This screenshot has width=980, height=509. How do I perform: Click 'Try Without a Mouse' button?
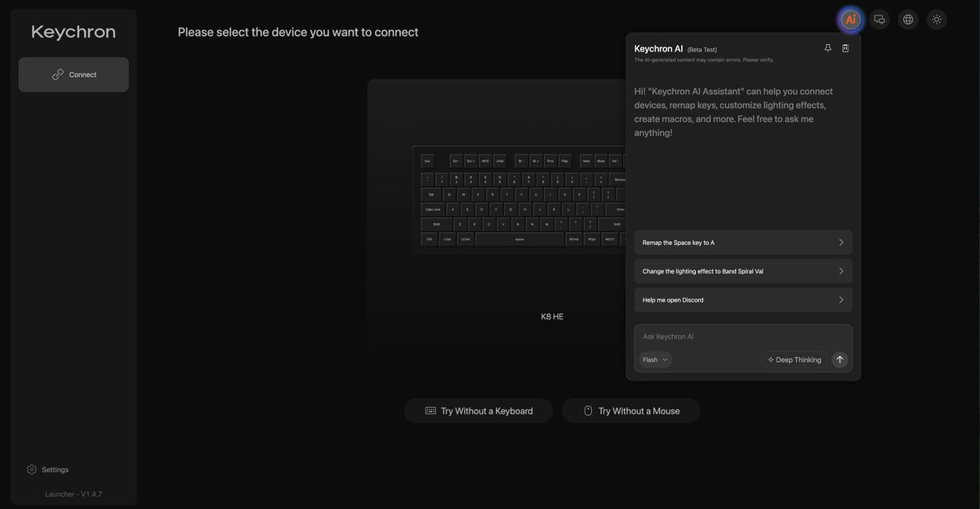(x=631, y=411)
